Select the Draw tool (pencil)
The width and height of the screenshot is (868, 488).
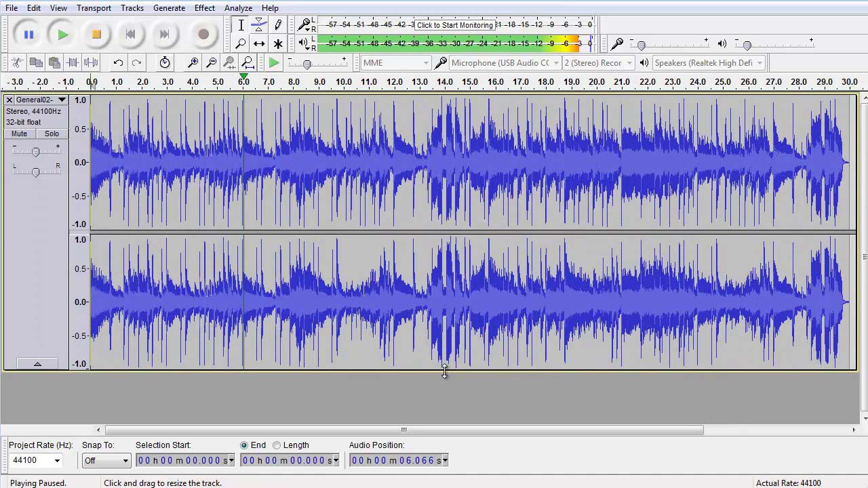click(278, 25)
